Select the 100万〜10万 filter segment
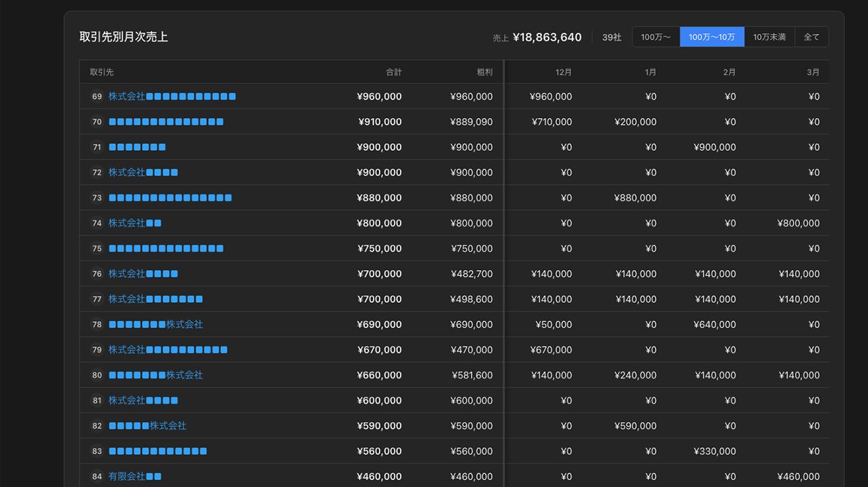This screenshot has width=868, height=487. pos(712,37)
